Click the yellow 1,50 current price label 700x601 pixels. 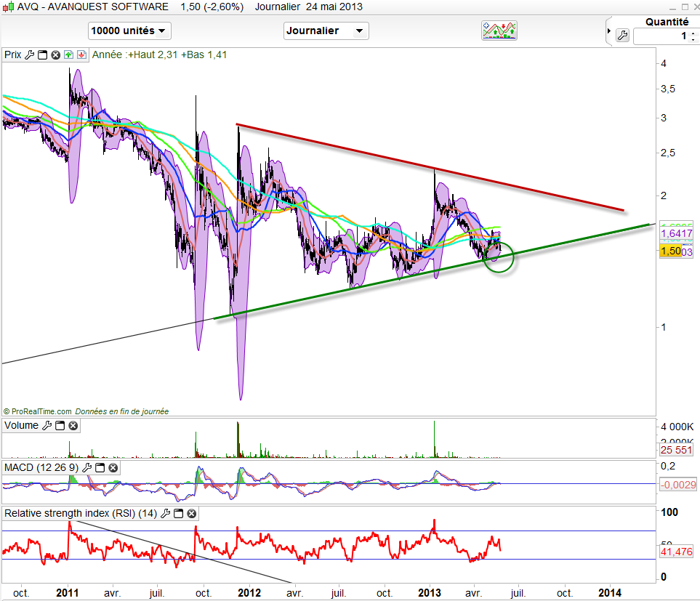pos(671,251)
